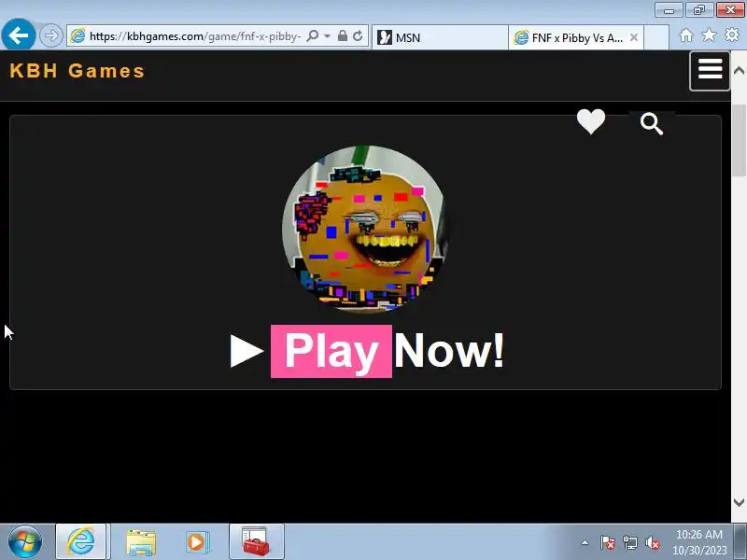
Task: Restore down the browser window
Action: [x=698, y=10]
